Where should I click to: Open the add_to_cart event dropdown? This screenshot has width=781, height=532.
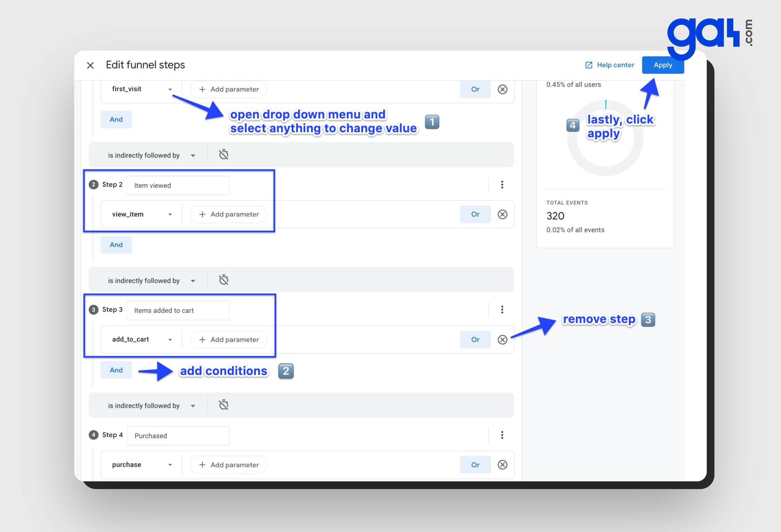tap(141, 340)
